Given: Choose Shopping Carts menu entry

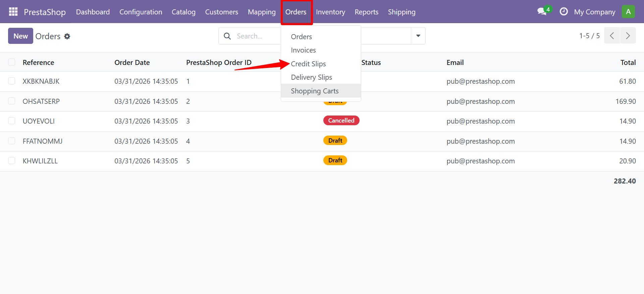Looking at the screenshot, I should [x=315, y=91].
